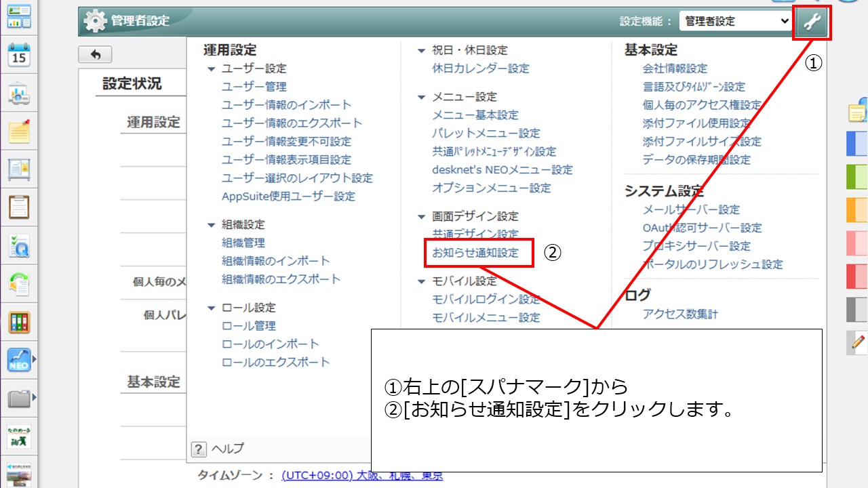Open ユーザー選択のレイアウト設定
The width and height of the screenshot is (868, 488).
(x=298, y=178)
